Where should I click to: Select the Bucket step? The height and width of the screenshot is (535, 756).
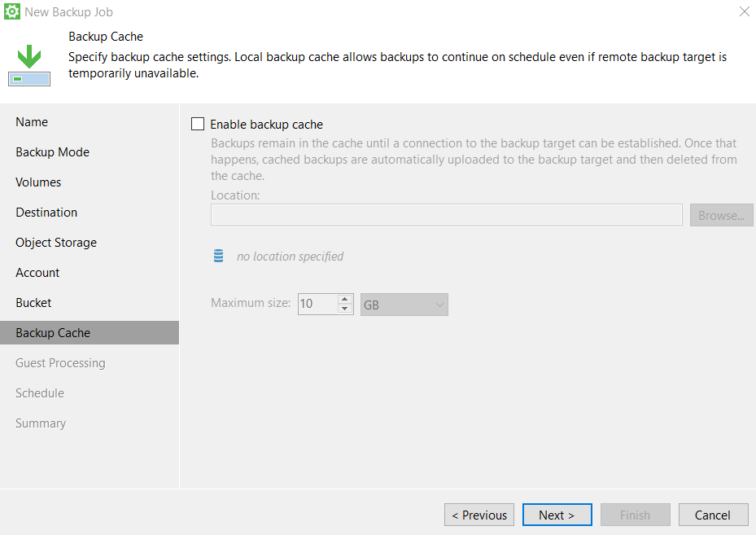[33, 303]
